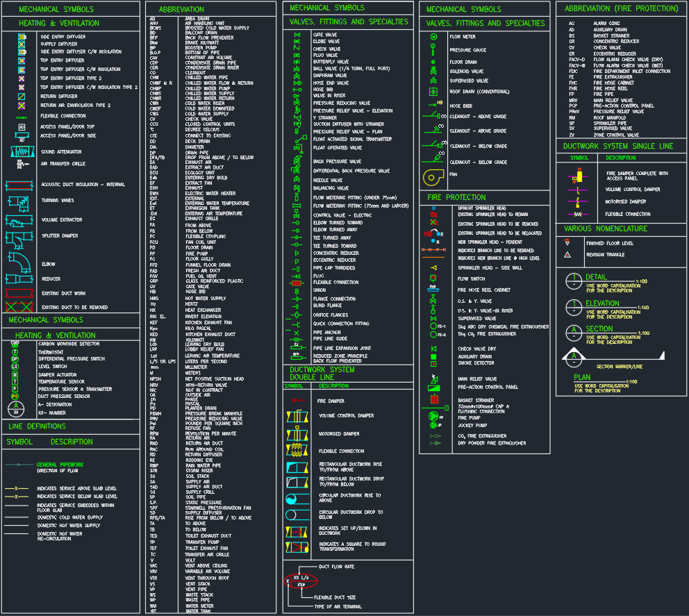689x616 pixels.
Task: Click the Abbreviation (Fire Protection) title
Action: pyautogui.click(x=621, y=9)
